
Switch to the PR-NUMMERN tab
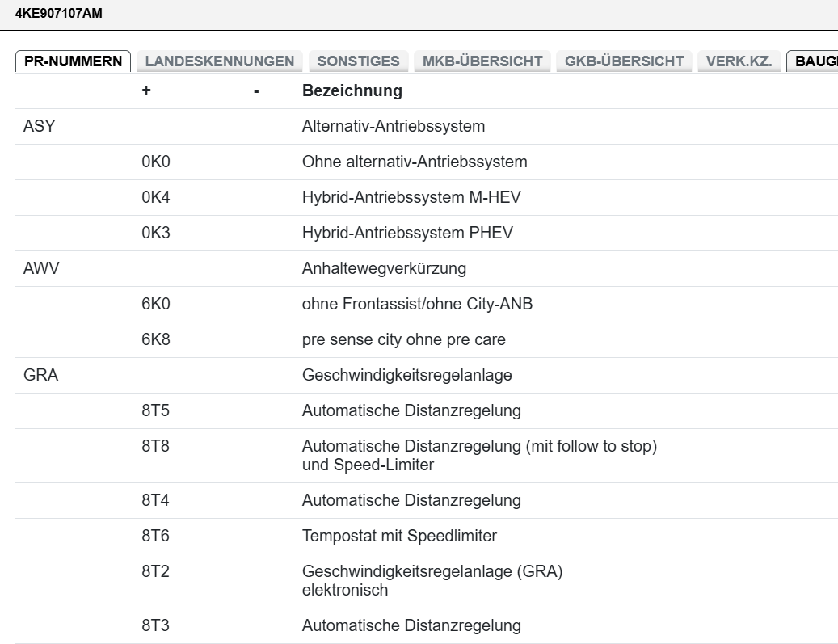[73, 61]
